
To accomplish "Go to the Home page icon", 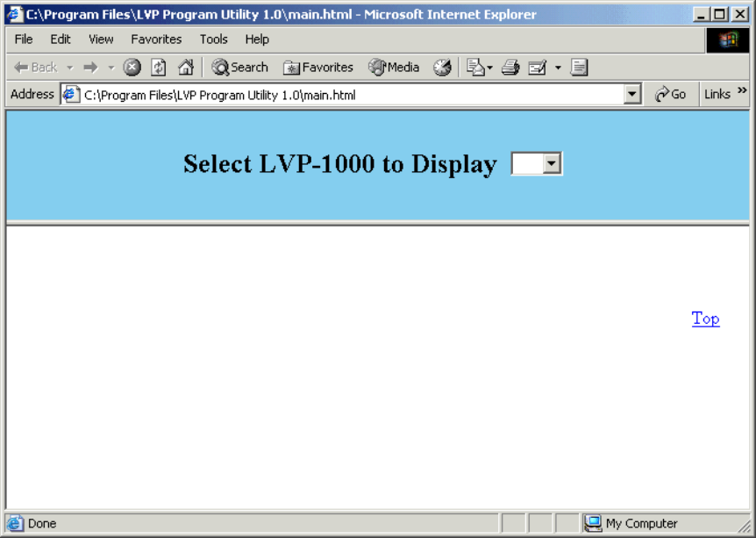I will coord(186,68).
